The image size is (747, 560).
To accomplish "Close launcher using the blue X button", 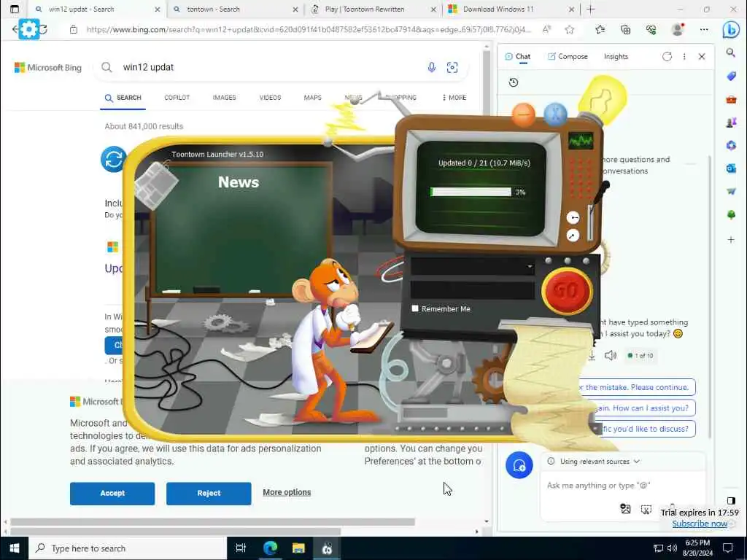I will [x=555, y=114].
